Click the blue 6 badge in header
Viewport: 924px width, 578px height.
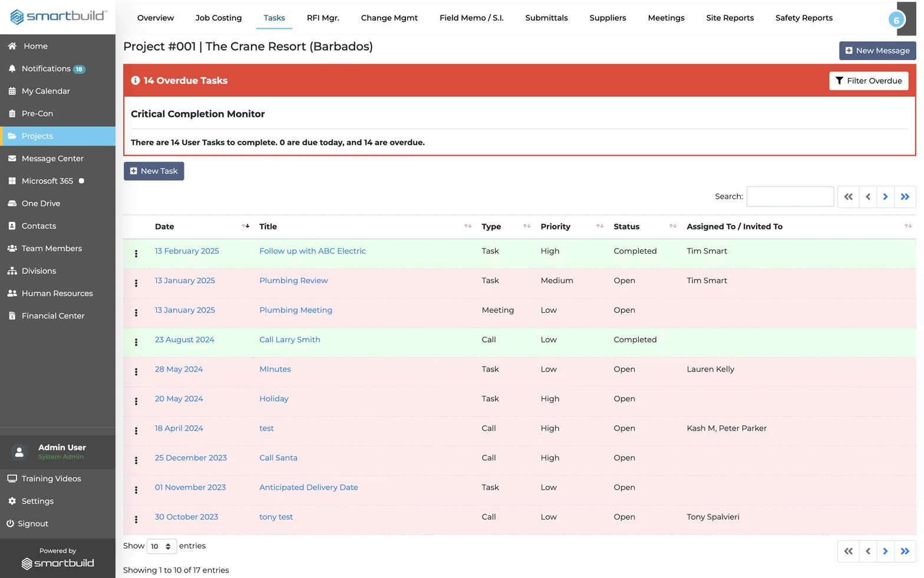click(x=896, y=20)
